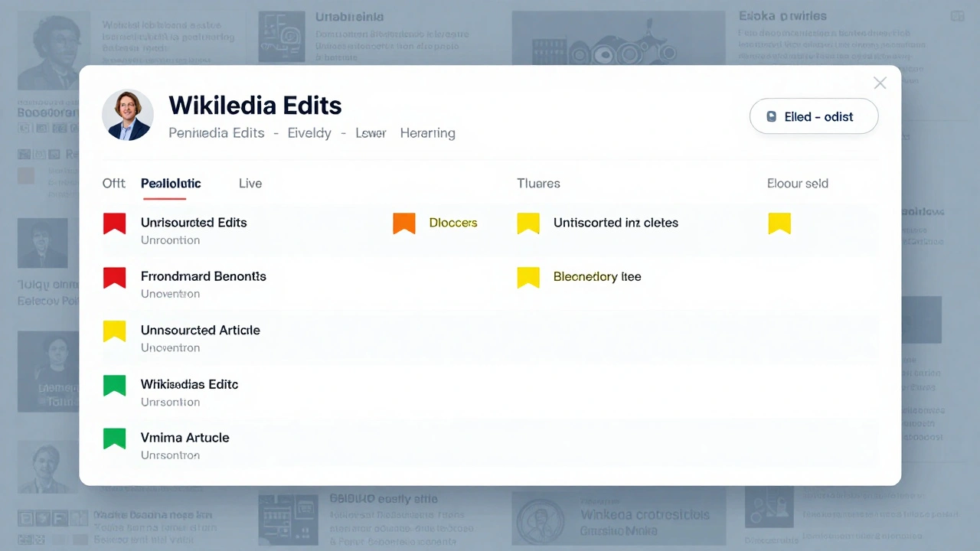The height and width of the screenshot is (551, 980).
Task: Open the Tluares section
Action: tap(538, 183)
